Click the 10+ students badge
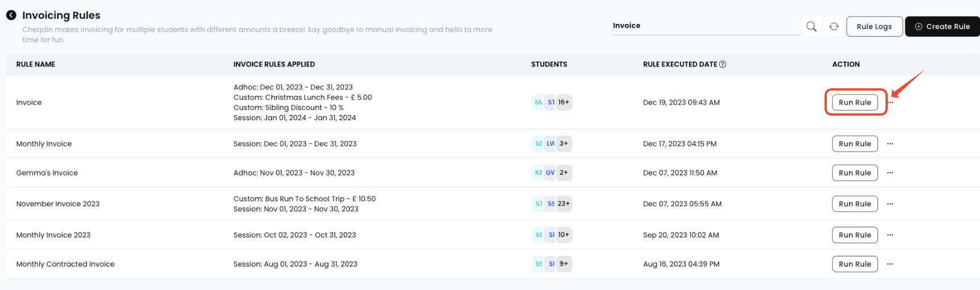Viewport: 980px width, 290px height. [564, 235]
